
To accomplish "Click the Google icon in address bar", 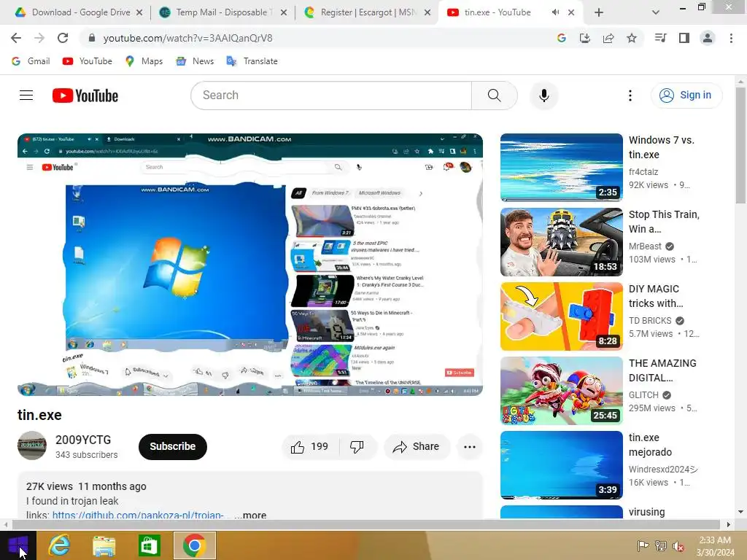I will (x=561, y=38).
